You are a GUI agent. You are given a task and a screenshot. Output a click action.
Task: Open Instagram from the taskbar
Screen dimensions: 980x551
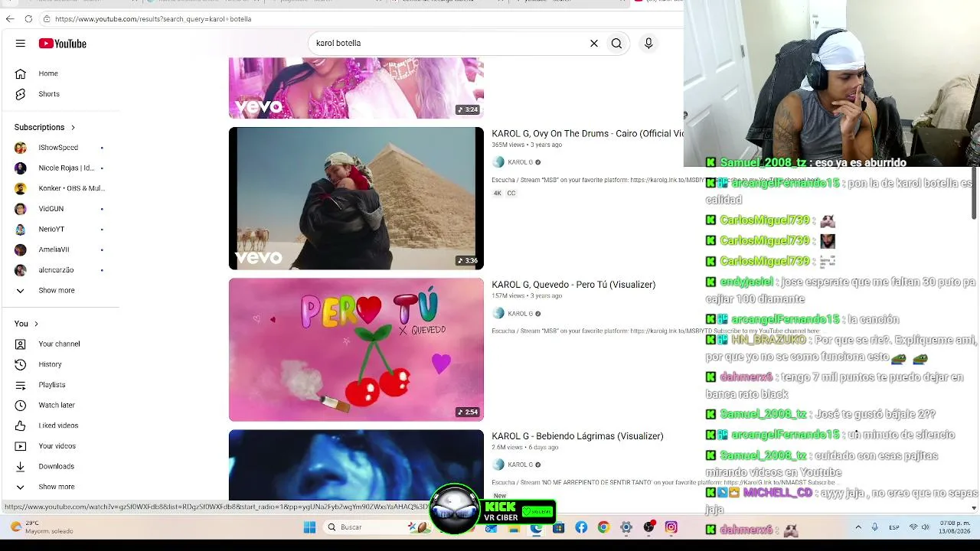point(671,527)
